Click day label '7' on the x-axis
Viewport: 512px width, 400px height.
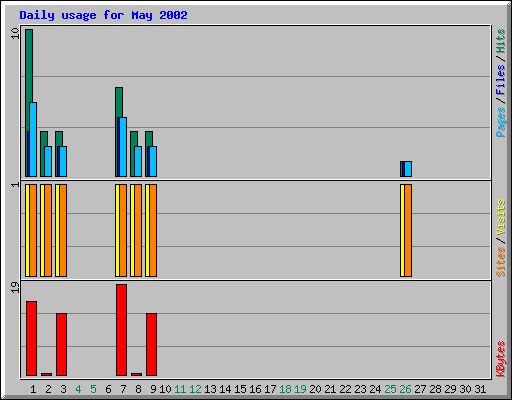click(x=123, y=389)
